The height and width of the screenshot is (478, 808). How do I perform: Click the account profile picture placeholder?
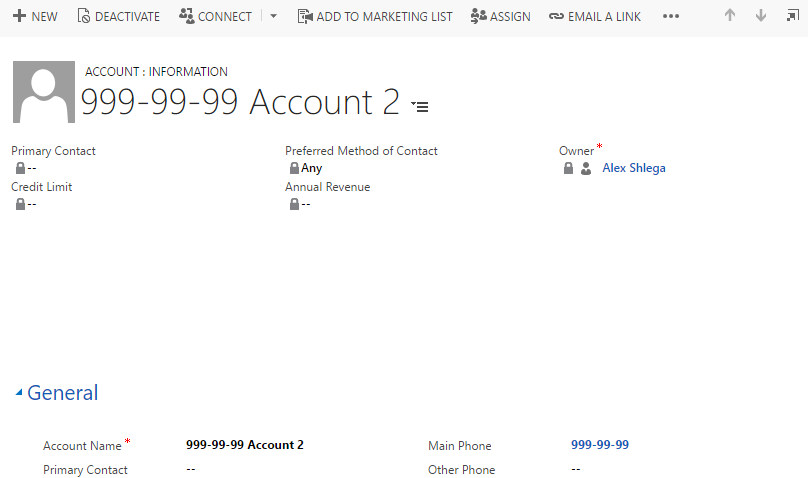click(x=44, y=92)
